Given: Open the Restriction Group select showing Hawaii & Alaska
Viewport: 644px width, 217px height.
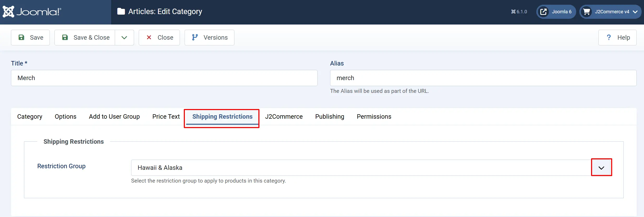Looking at the screenshot, I should (x=371, y=168).
